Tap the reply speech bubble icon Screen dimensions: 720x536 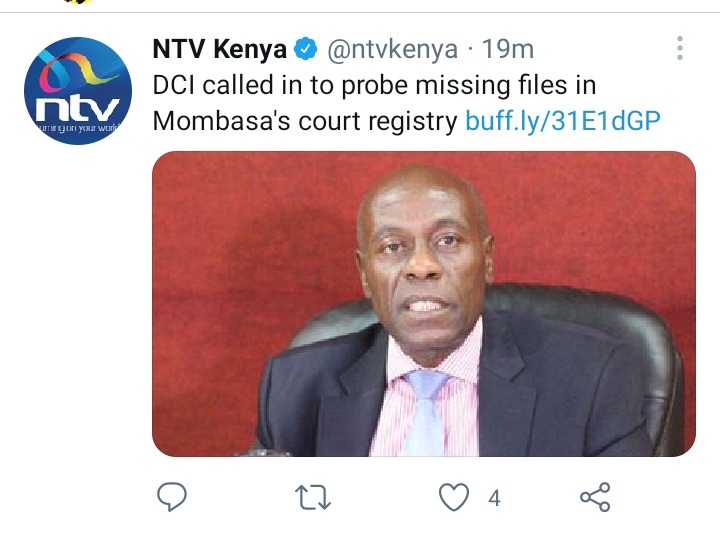pyautogui.click(x=172, y=497)
